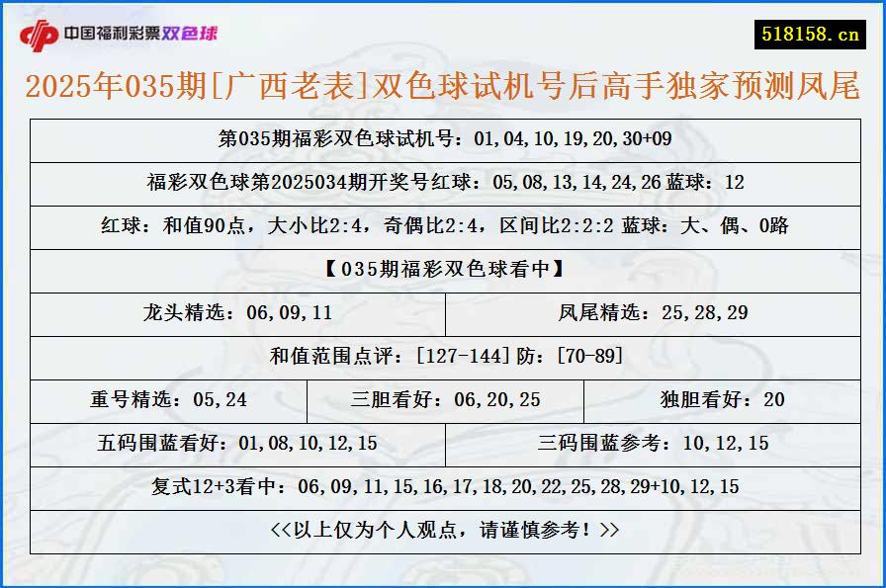The width and height of the screenshot is (886, 588).
Task: Click the 三胆看好 06,20,25 cell
Action: click(445, 401)
